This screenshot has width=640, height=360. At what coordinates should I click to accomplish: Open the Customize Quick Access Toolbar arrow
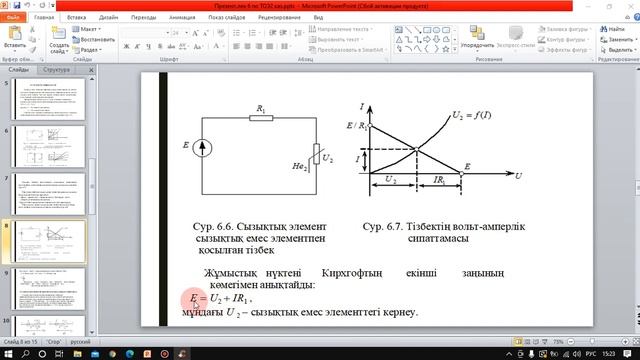pos(52,6)
